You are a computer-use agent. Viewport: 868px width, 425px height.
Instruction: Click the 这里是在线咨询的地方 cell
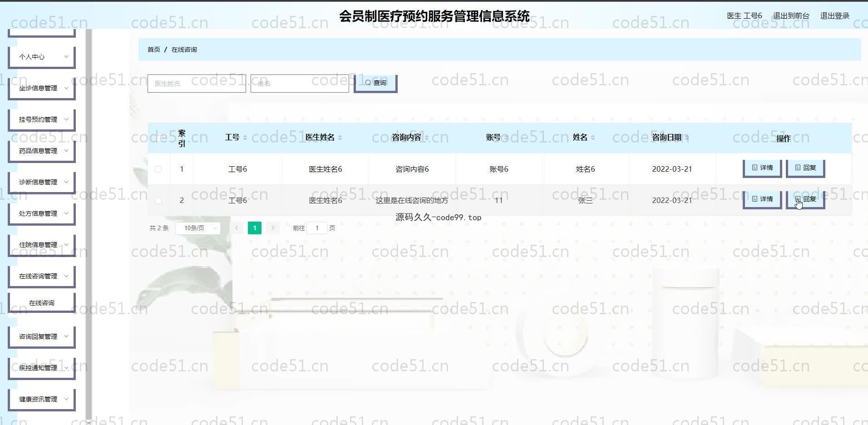[x=412, y=200]
